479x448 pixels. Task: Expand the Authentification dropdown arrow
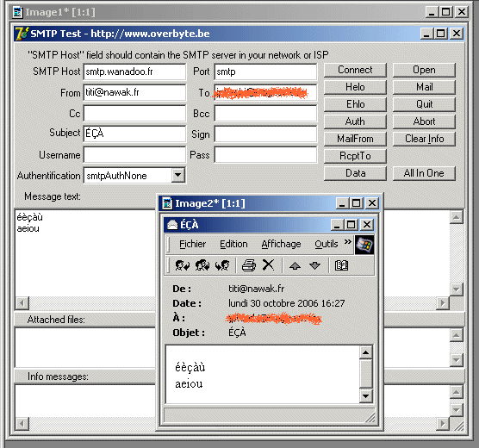(x=178, y=176)
